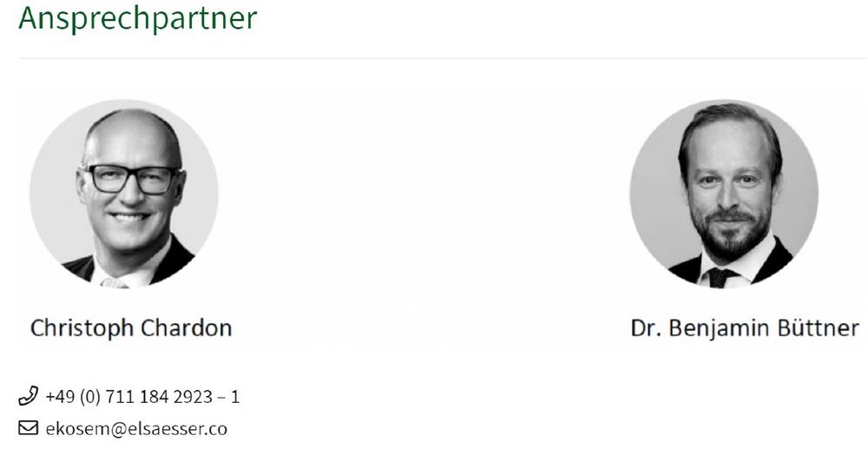
Task: Click the "+49" country code
Action: (60, 398)
